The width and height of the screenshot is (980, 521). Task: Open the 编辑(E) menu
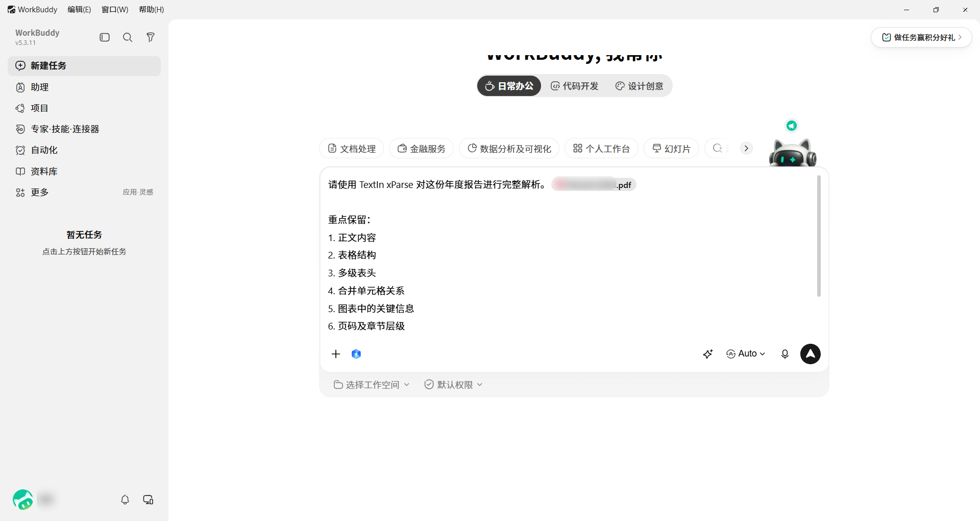(79, 10)
